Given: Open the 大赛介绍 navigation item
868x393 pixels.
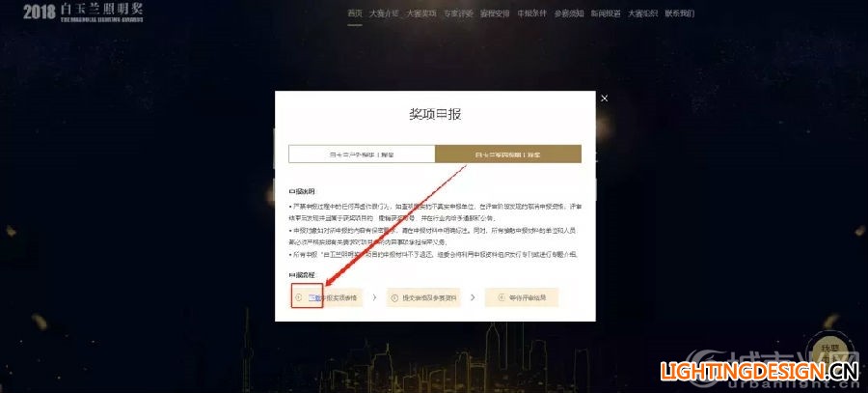Looking at the screenshot, I should coord(384,14).
